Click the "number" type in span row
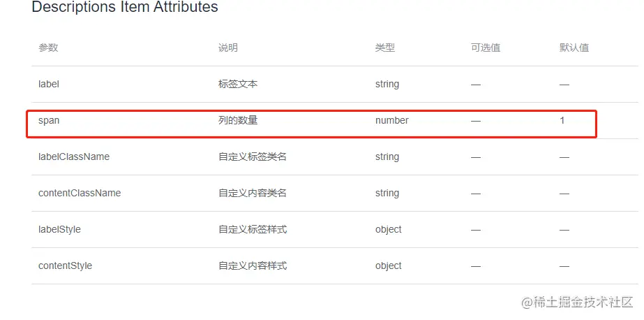Screen dimensions: 644x320 click(392, 120)
